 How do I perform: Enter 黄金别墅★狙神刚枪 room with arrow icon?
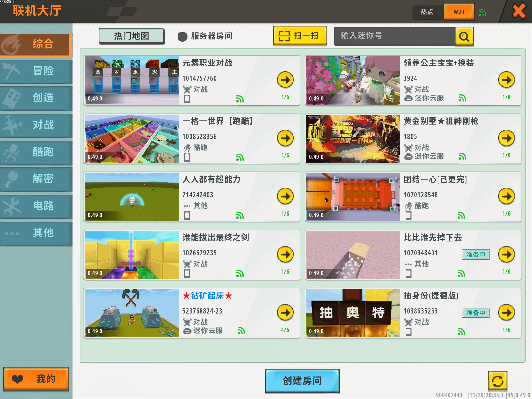click(x=506, y=138)
